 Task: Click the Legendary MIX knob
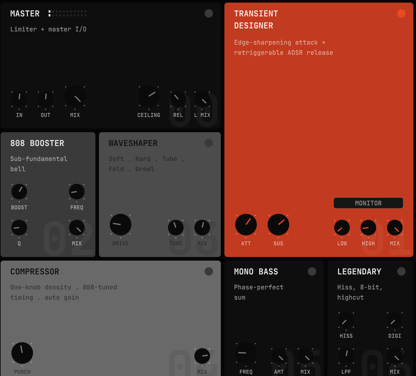(x=395, y=356)
